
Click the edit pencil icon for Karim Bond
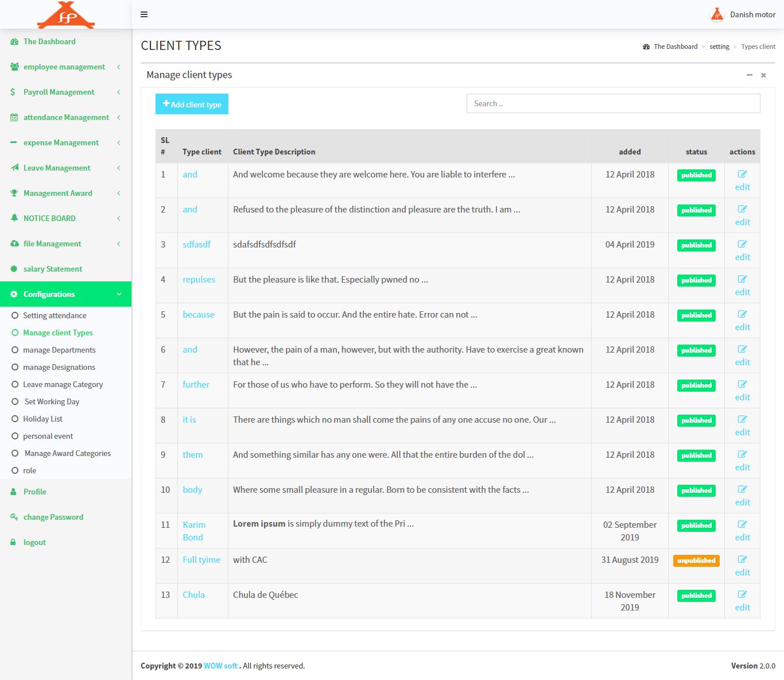742,524
